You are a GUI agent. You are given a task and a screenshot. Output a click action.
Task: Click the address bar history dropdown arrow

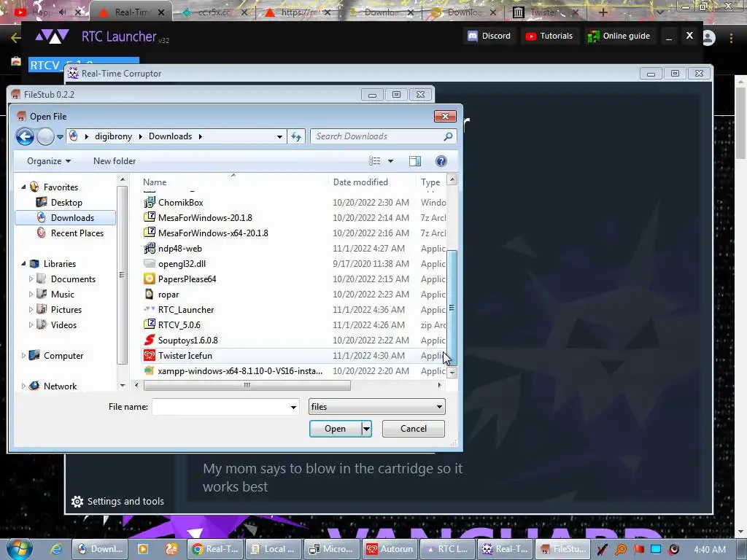tap(279, 136)
